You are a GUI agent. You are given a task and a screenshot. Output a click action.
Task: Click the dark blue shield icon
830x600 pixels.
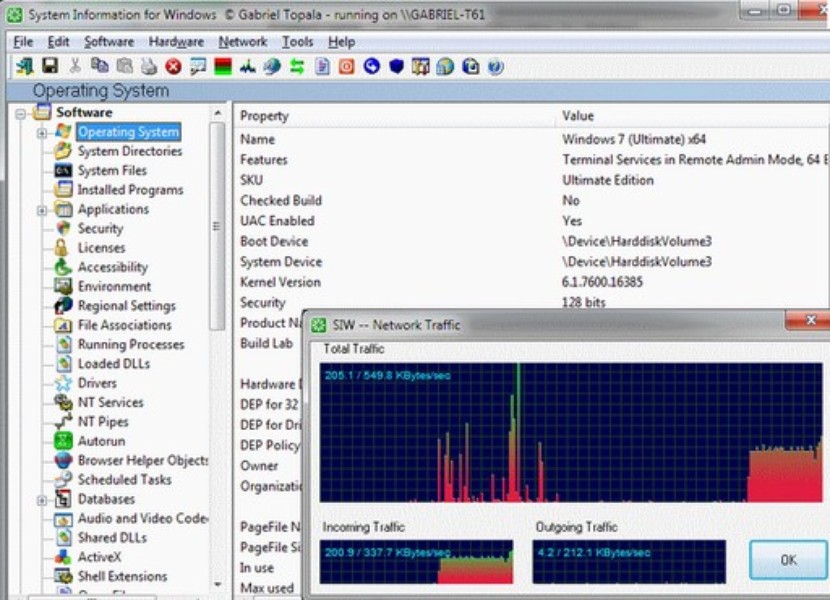click(x=396, y=67)
